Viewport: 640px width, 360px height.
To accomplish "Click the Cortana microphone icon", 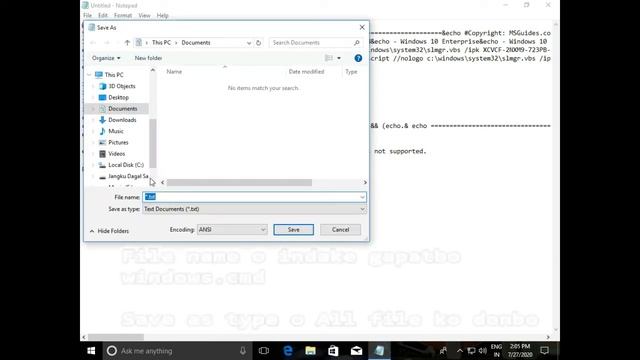I will point(243,351).
